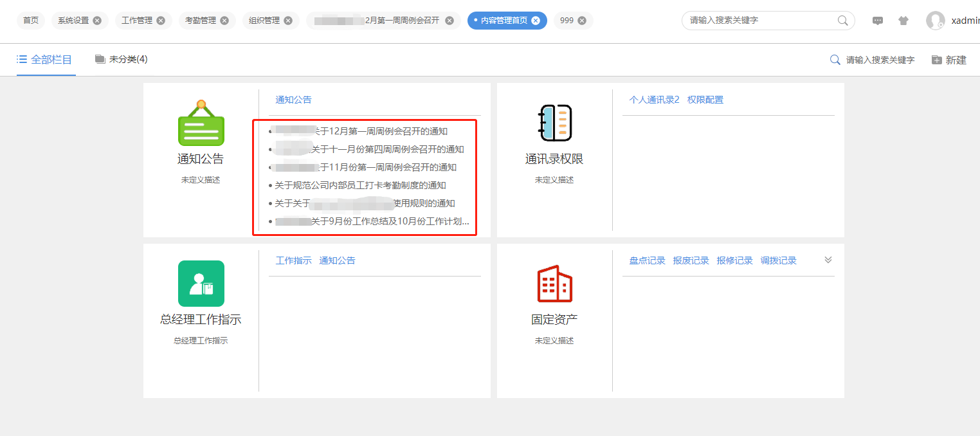Open the 权限配置 link
Image resolution: width=980 pixels, height=436 pixels.
[x=705, y=100]
